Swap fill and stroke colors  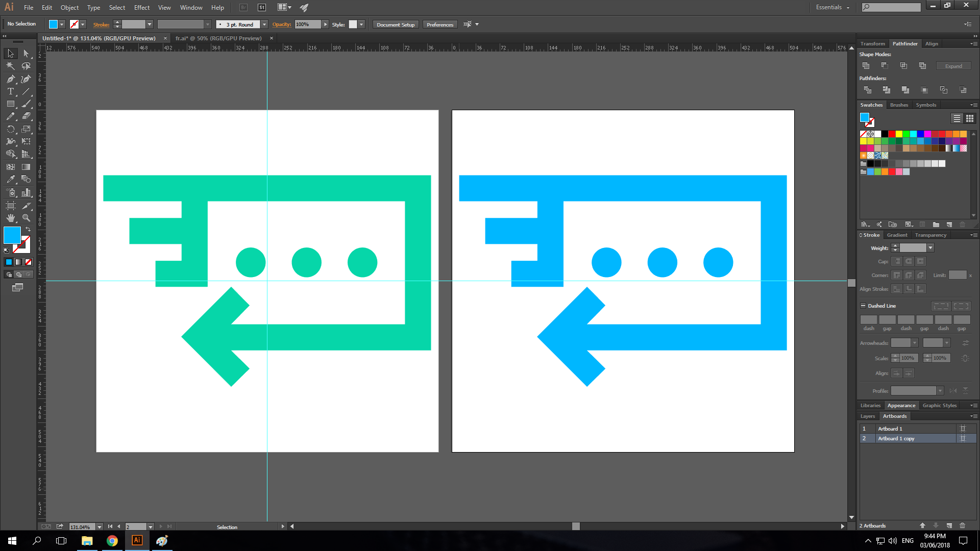pyautogui.click(x=28, y=230)
